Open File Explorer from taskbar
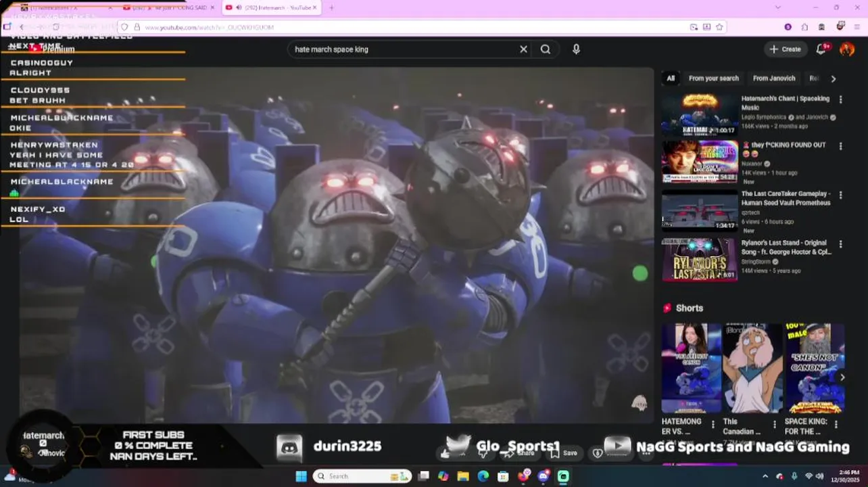Image resolution: width=868 pixels, height=487 pixels. tap(463, 476)
